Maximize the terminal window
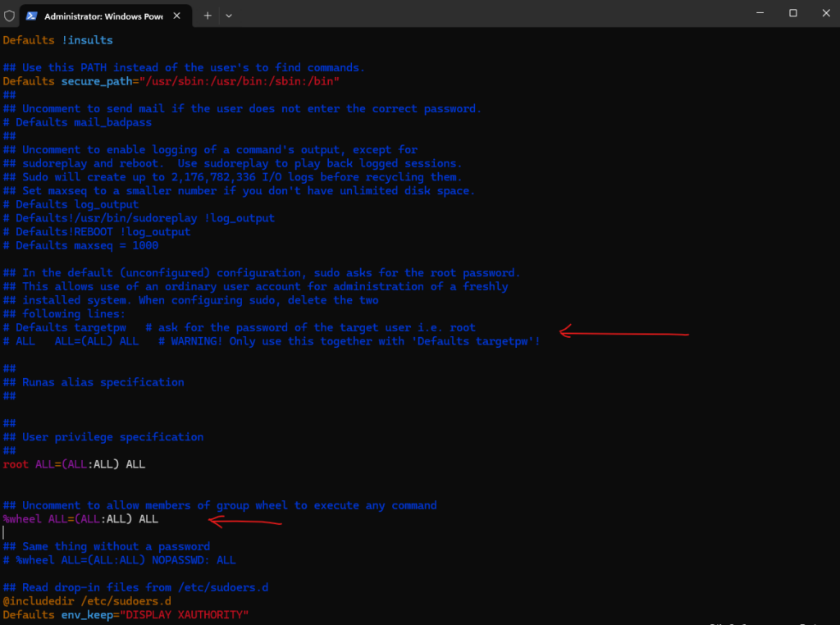840x625 pixels. 793,13
